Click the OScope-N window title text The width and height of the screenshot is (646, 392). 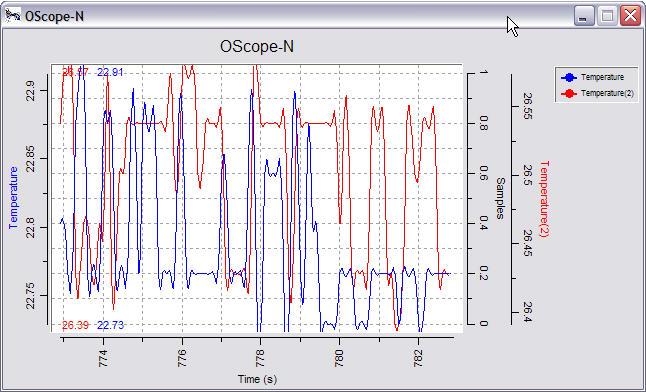coord(54,16)
